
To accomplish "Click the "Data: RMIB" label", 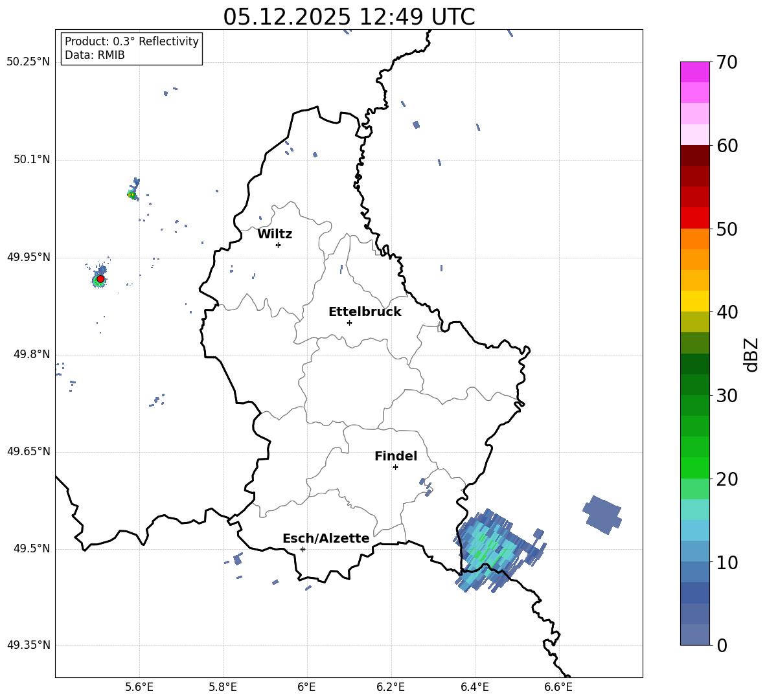I will point(95,55).
